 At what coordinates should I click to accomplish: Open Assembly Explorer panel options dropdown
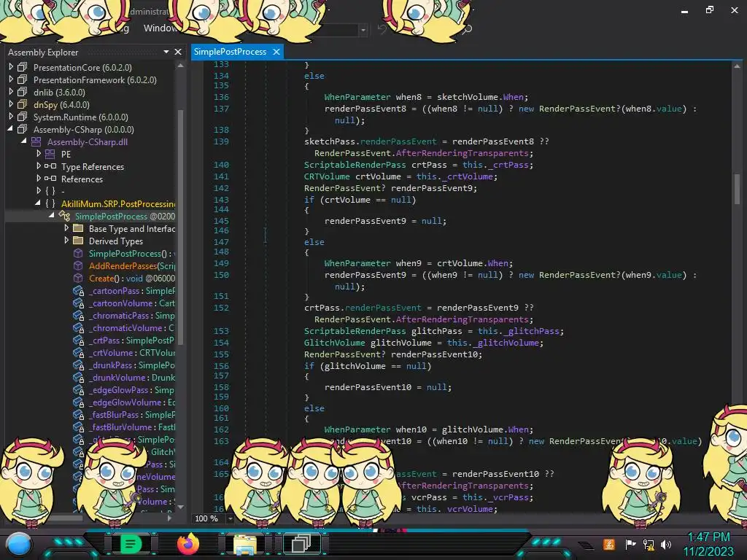(x=166, y=52)
